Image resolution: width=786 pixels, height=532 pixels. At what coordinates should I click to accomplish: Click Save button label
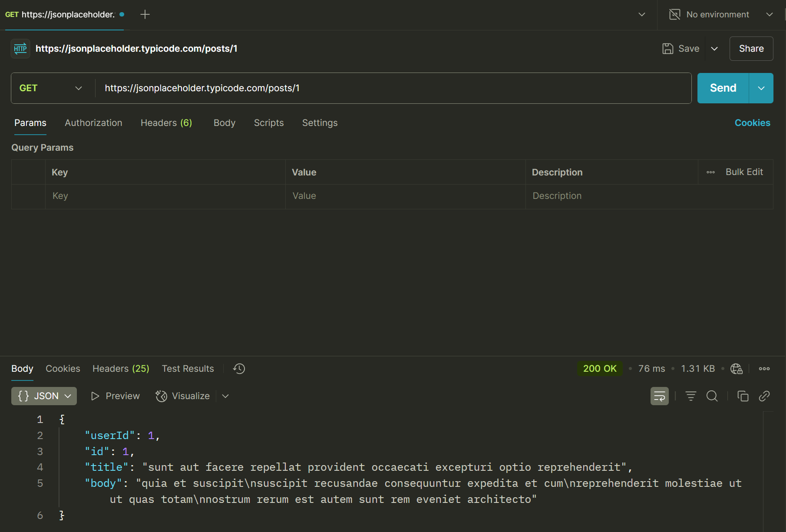689,49
